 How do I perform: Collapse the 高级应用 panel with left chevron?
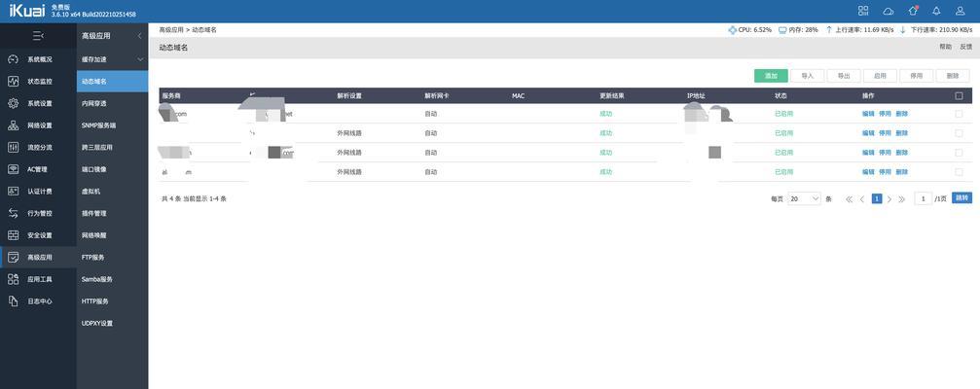click(139, 36)
